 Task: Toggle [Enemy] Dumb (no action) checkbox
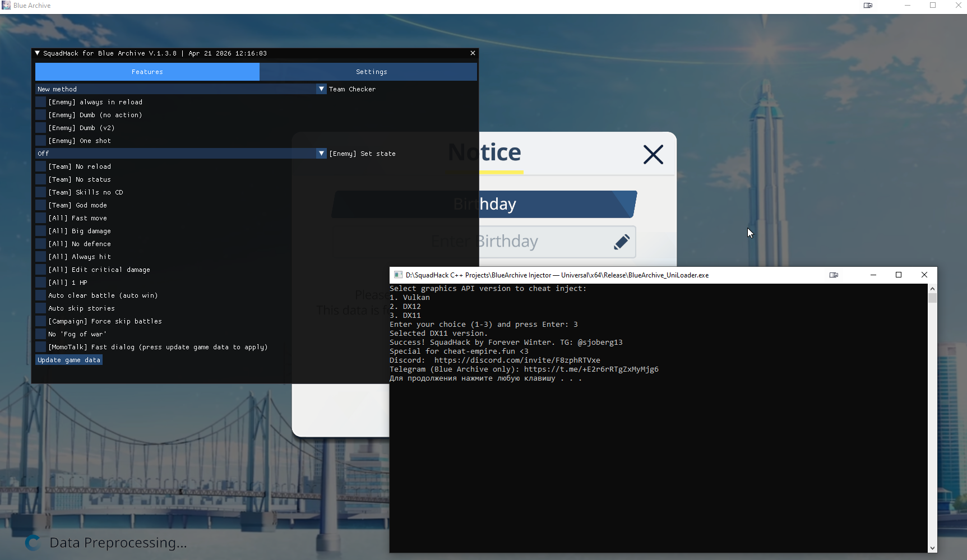coord(40,115)
